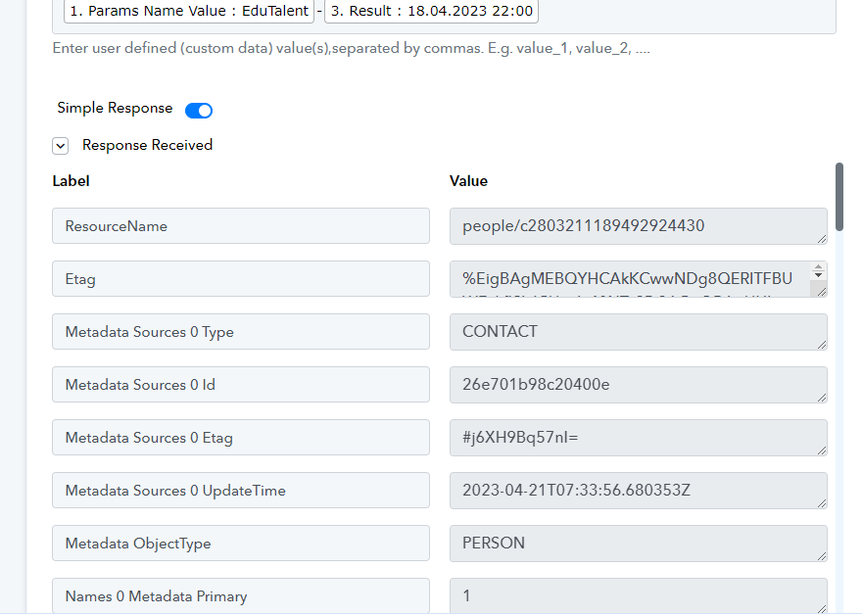Click the vertical scrollbar of response panel

839,197
